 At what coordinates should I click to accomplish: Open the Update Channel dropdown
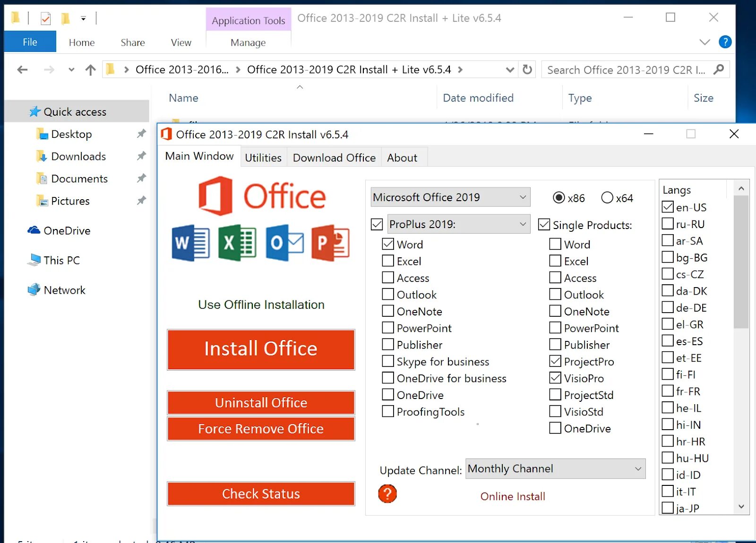tap(555, 468)
